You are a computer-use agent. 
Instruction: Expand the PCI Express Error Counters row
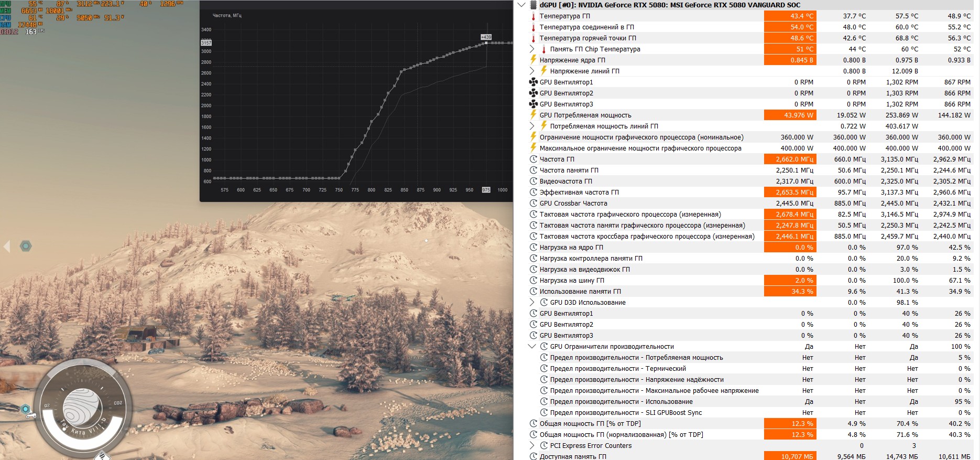pos(532,446)
